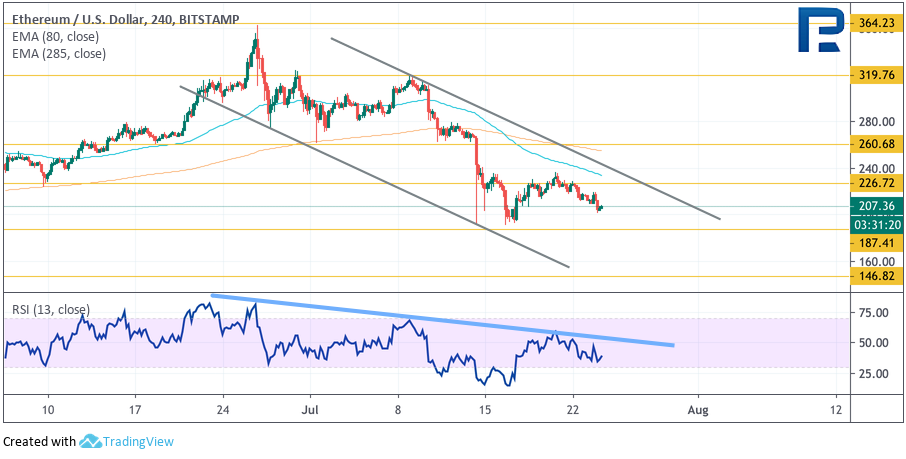
Task: Select the EMA (80, close) indicator legend
Action: 55,36
